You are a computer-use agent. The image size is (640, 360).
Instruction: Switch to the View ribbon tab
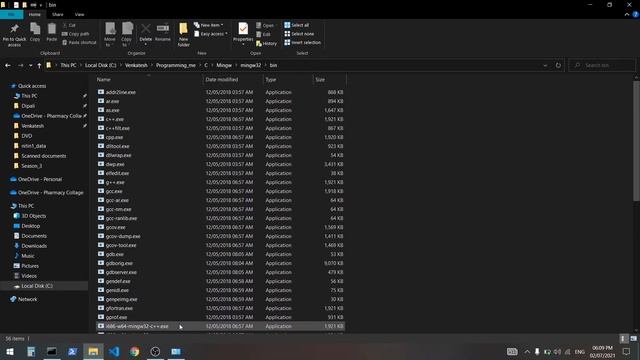(79, 14)
